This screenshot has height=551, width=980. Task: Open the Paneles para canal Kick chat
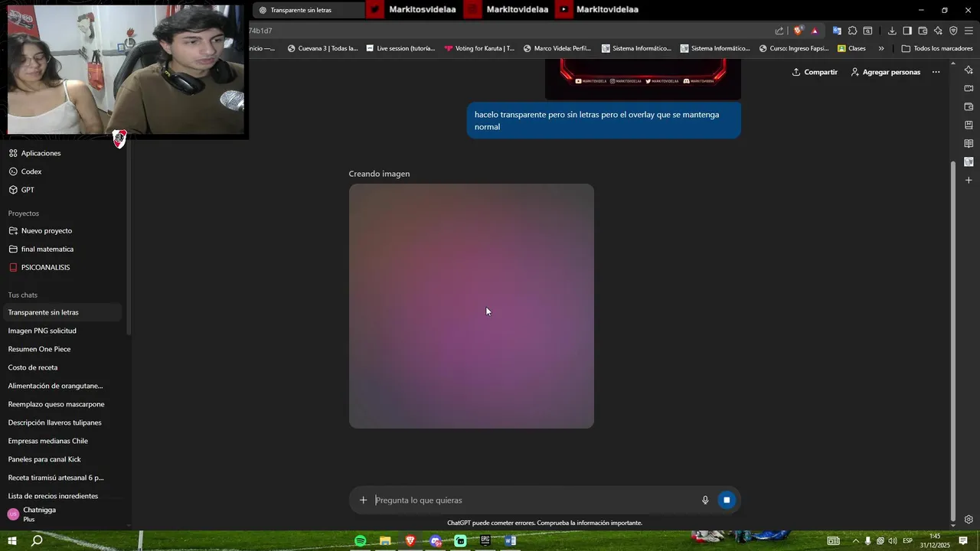63,459
